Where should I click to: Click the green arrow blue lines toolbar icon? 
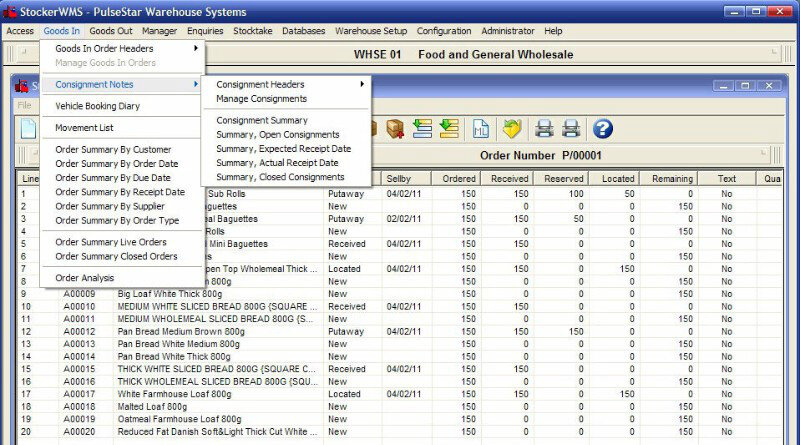point(421,128)
